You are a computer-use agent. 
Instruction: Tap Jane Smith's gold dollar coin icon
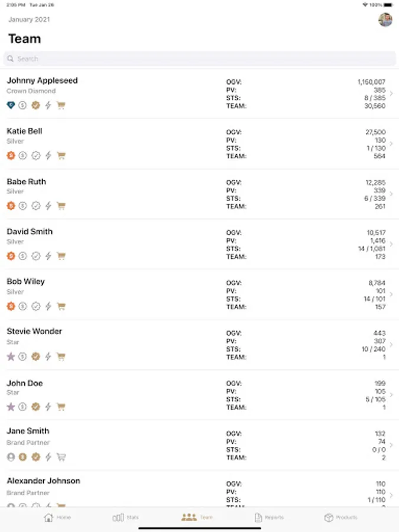click(x=22, y=457)
